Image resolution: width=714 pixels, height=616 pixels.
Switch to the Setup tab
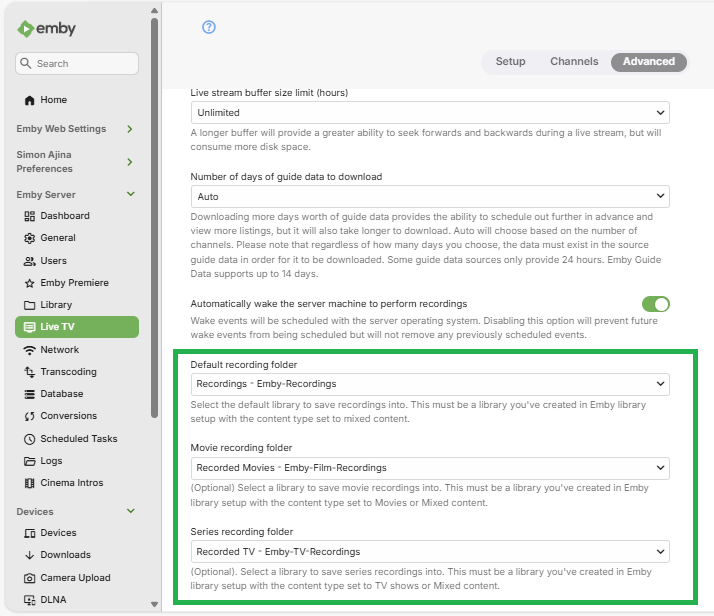point(510,61)
